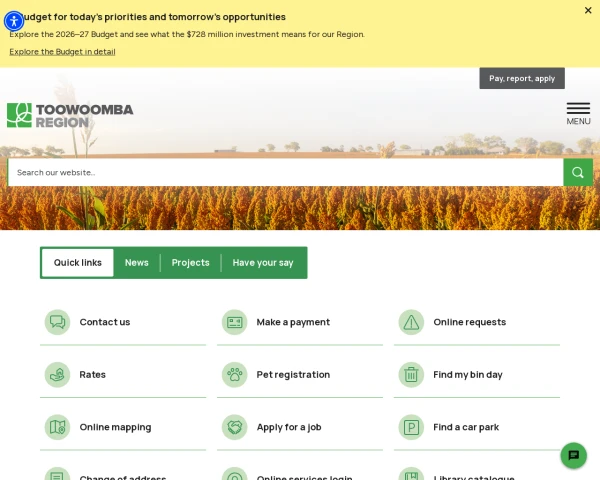Click the Rates hand-and-house icon
The width and height of the screenshot is (600, 480).
[57, 375]
